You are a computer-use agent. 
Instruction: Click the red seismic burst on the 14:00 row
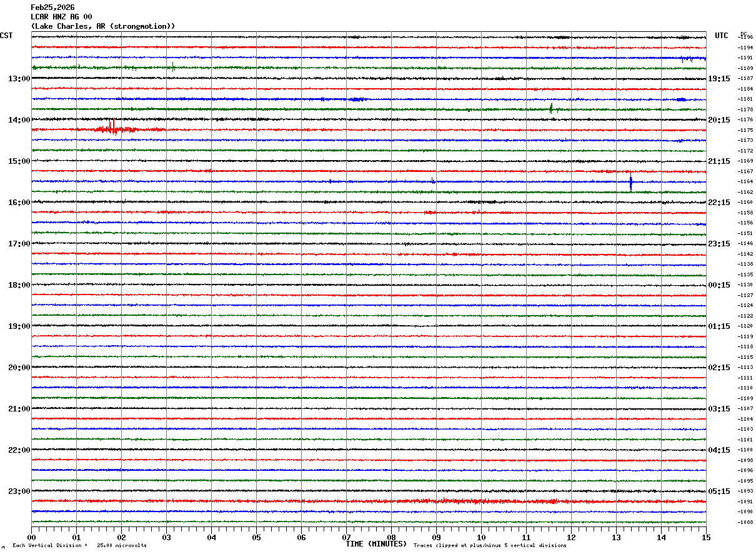(114, 128)
